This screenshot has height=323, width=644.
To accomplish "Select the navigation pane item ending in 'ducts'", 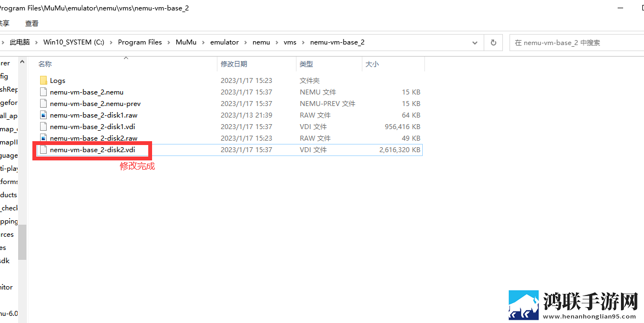I will click(x=9, y=195).
